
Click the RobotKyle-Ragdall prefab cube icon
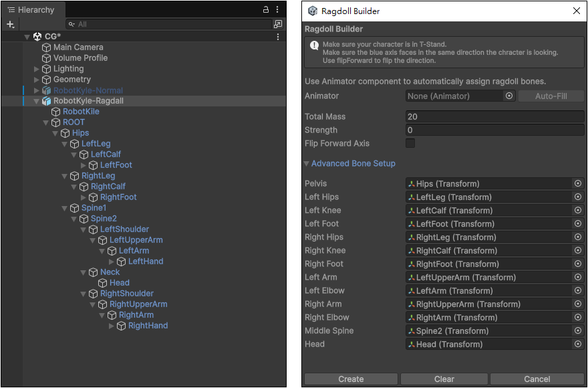tap(46, 101)
